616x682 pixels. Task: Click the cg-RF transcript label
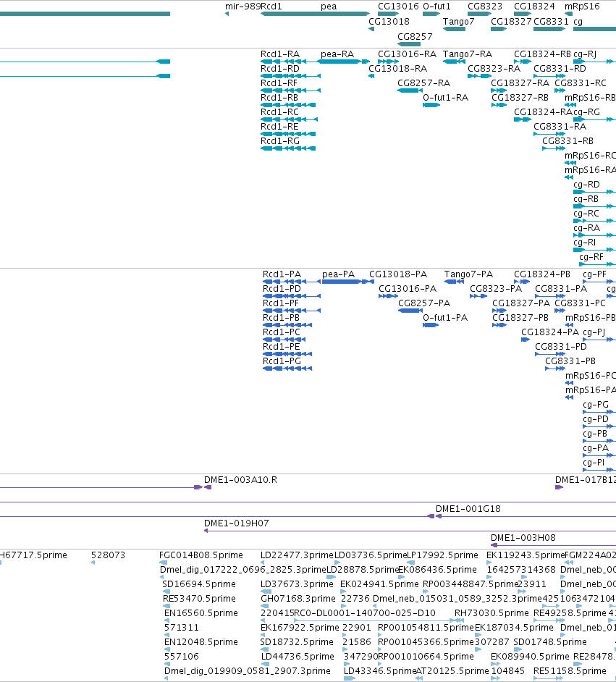591,257
